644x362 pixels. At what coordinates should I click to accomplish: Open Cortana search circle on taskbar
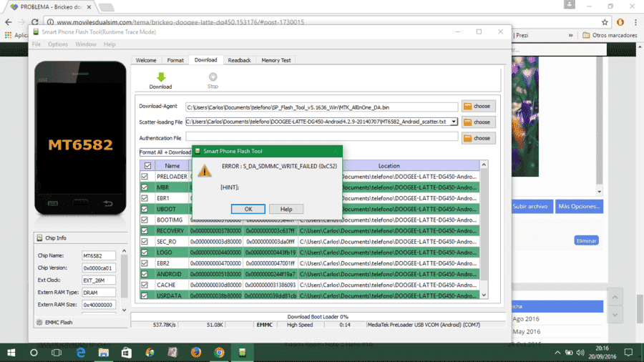tap(34, 353)
